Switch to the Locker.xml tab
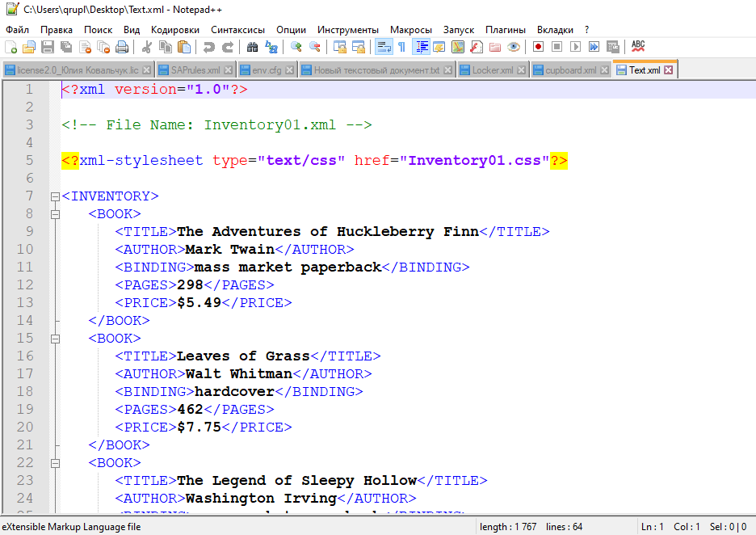 coord(493,70)
